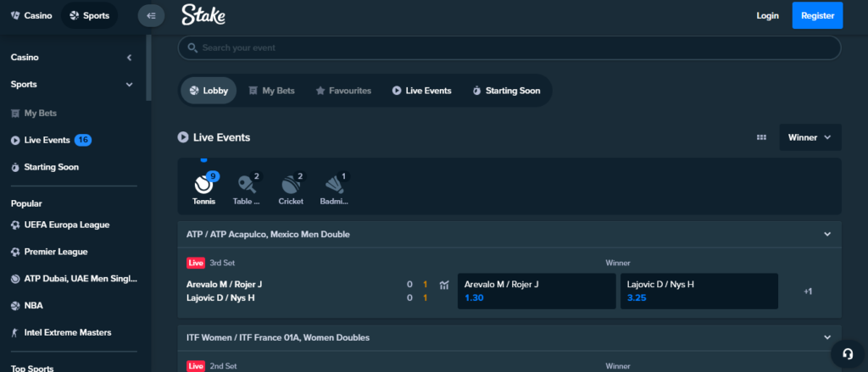Click the basketball icon beside NBA

pyautogui.click(x=15, y=306)
